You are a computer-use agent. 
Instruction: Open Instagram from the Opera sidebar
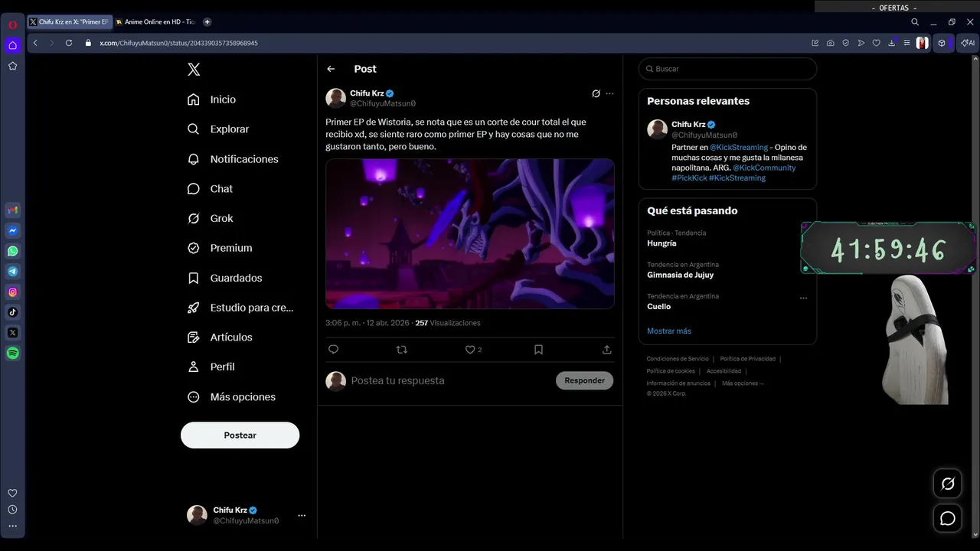pos(12,292)
